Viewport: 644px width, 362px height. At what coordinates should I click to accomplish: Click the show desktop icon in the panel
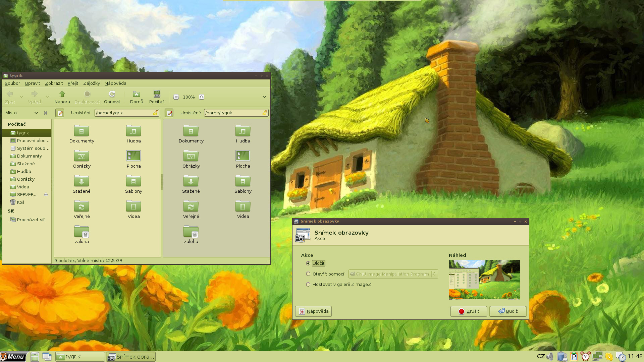(47, 357)
